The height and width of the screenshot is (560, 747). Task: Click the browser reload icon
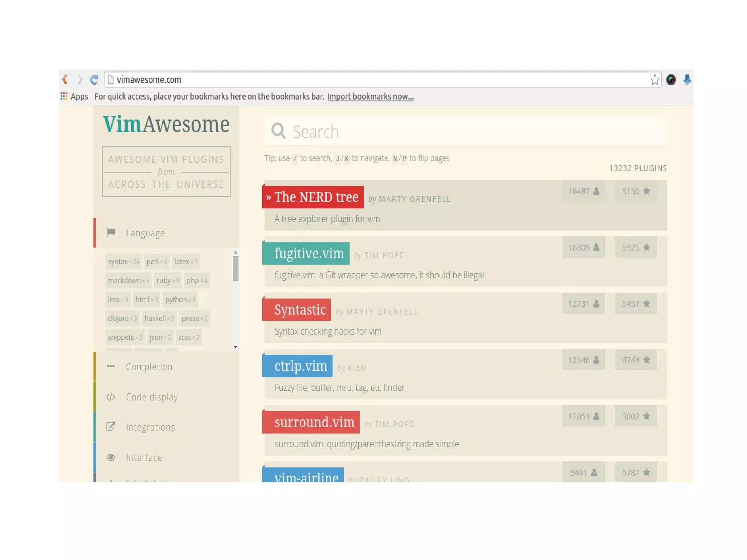pyautogui.click(x=94, y=80)
